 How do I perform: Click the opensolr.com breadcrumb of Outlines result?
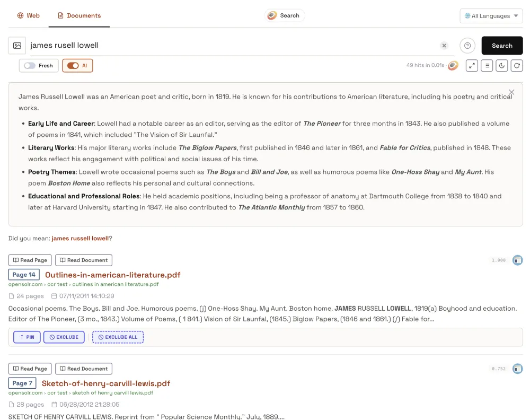(x=25, y=284)
